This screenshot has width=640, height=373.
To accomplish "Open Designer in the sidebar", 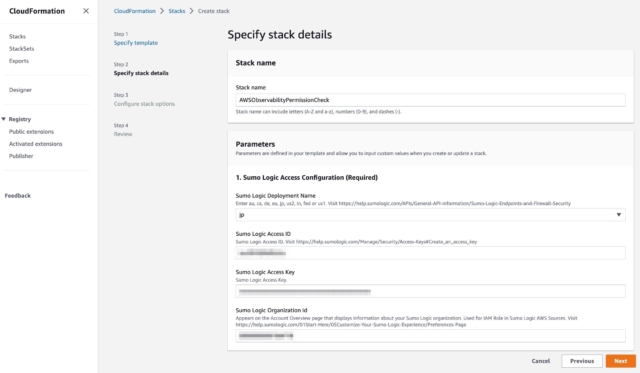I will point(20,90).
